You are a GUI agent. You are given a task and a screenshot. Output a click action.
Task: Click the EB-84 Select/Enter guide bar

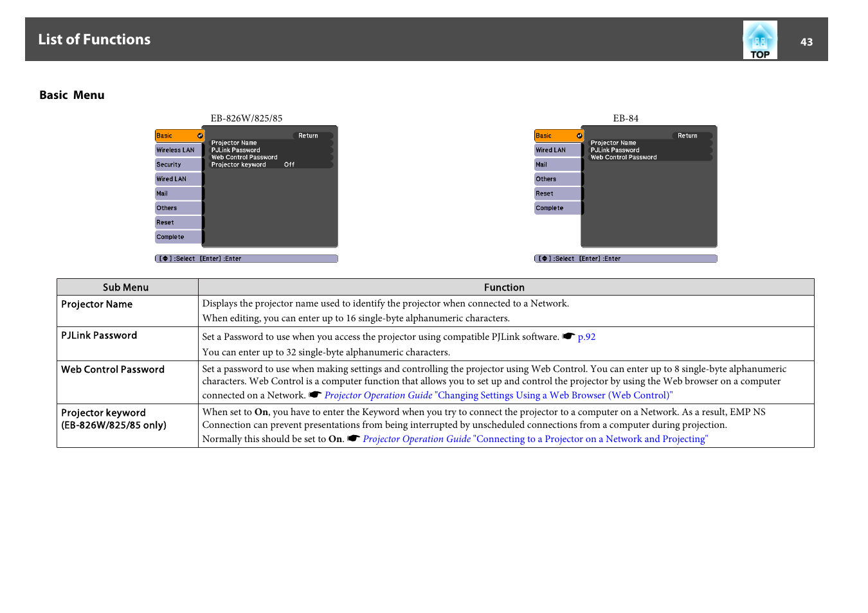point(626,259)
